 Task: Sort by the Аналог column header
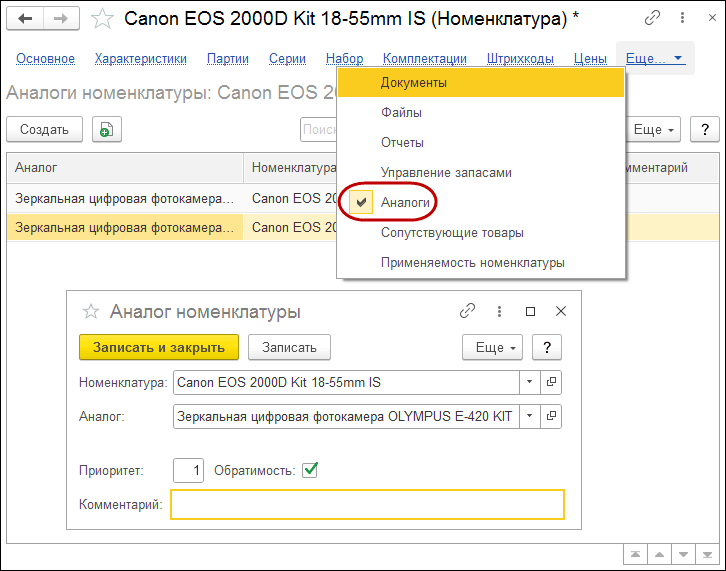tap(125, 168)
